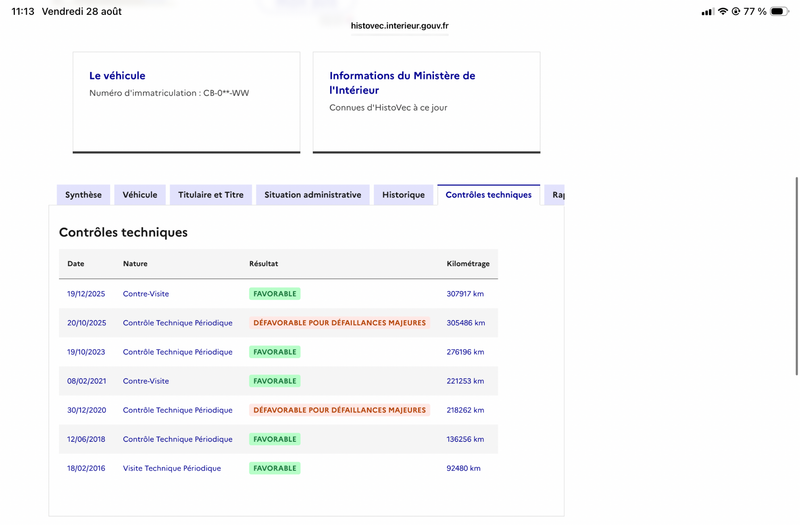Click DÉFAVORABLE badge in 20/10/2025 row

(339, 323)
